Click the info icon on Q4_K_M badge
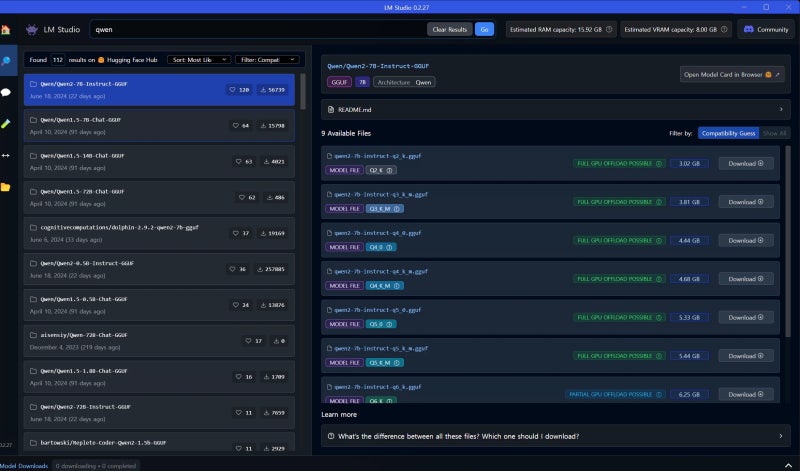 coord(396,286)
